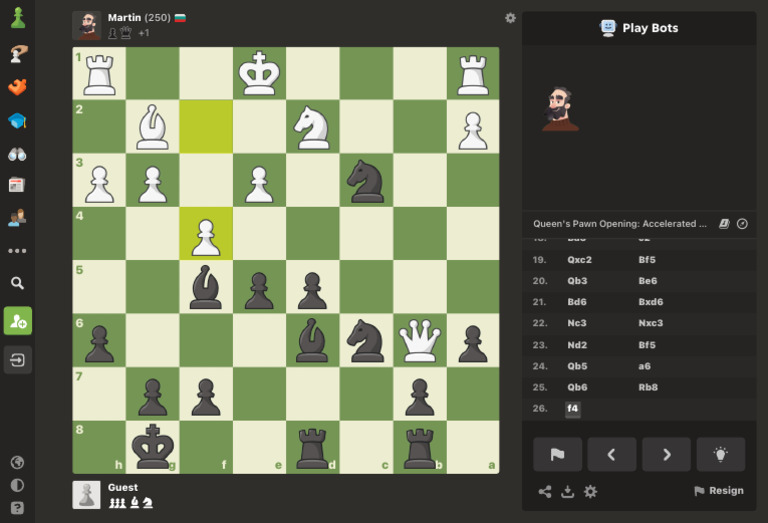The width and height of the screenshot is (768, 523).
Task: Click the opening explorer compass icon
Action: (x=743, y=224)
